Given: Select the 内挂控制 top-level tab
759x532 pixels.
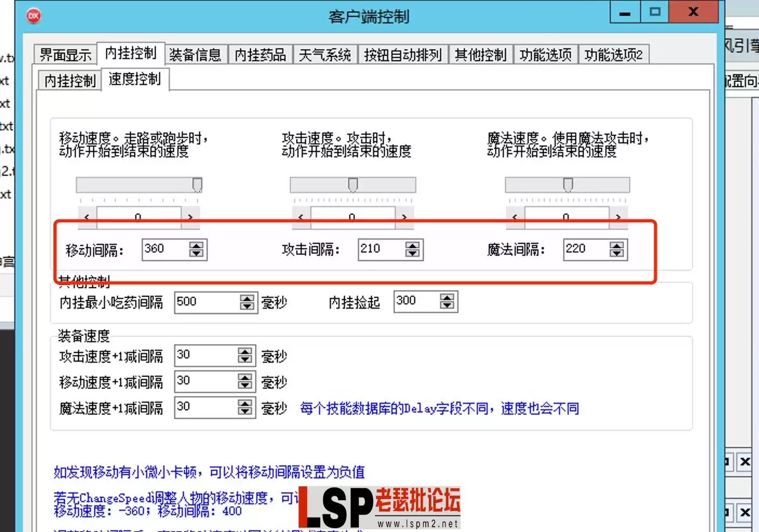Looking at the screenshot, I should tap(130, 53).
